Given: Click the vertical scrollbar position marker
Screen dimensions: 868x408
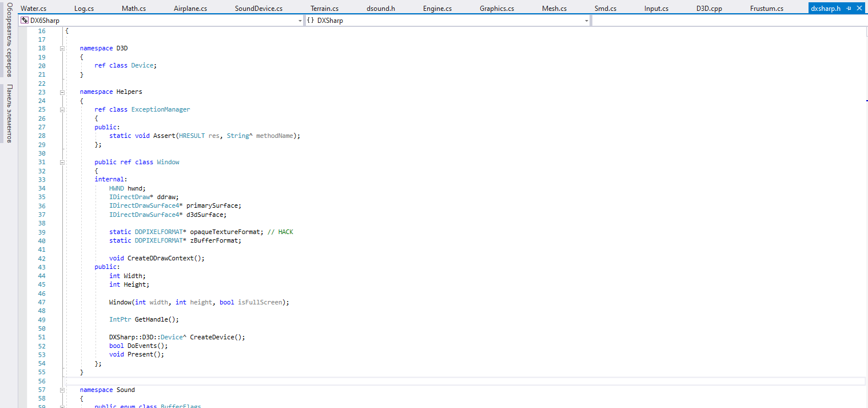Looking at the screenshot, I should click(x=867, y=100).
